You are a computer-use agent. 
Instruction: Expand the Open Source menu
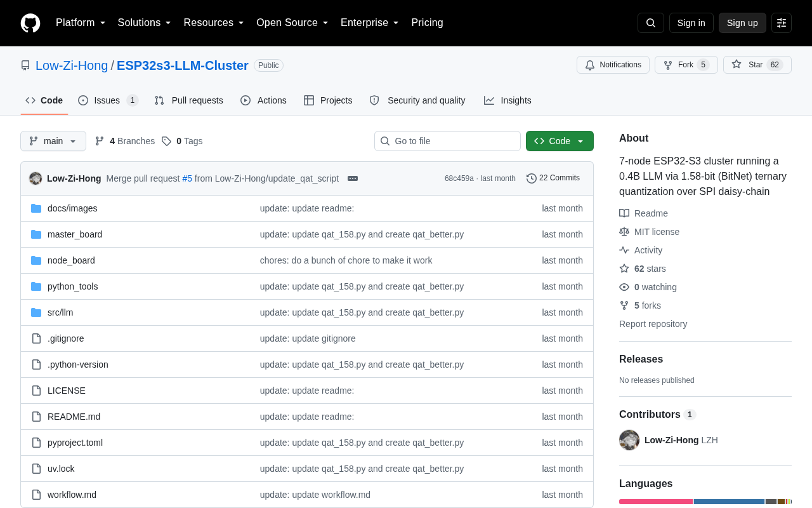(x=292, y=23)
